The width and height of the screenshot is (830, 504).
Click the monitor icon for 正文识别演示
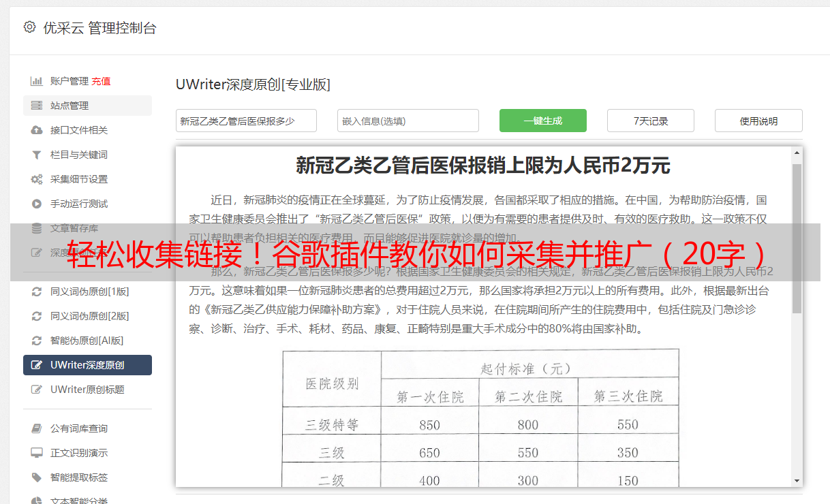[x=37, y=453]
